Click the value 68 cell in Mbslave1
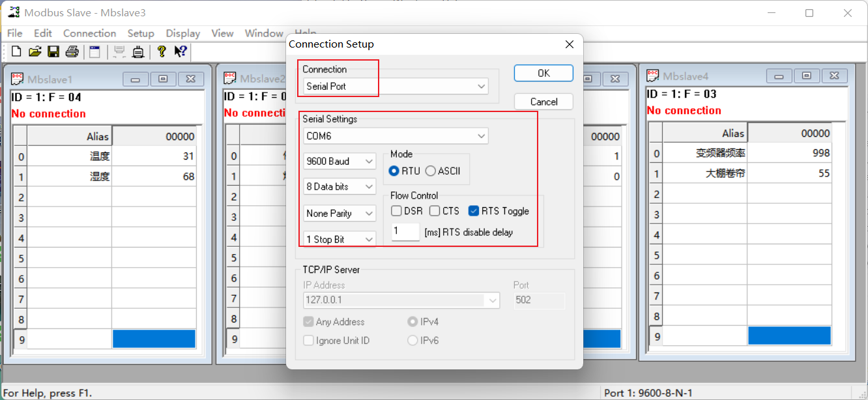This screenshot has width=868, height=400. click(154, 177)
